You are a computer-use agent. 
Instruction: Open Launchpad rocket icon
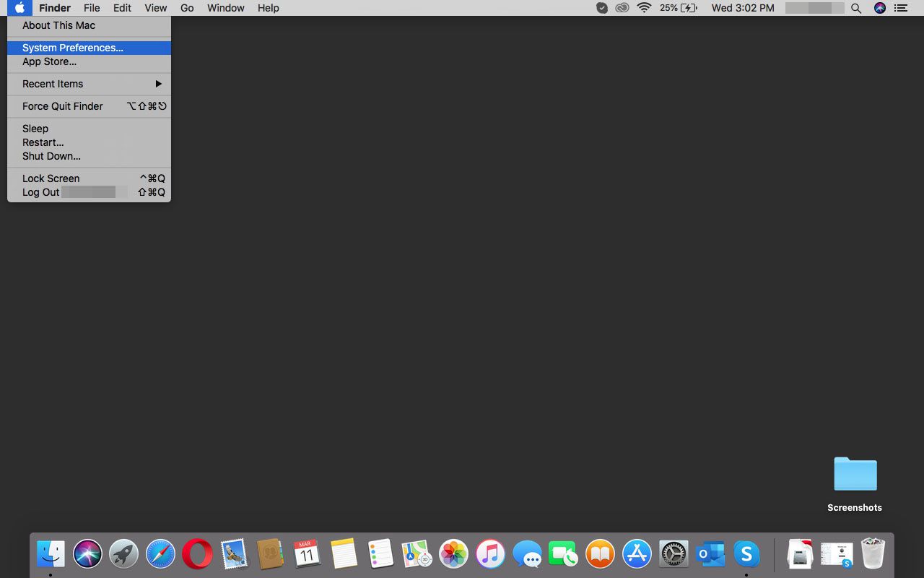coord(124,554)
